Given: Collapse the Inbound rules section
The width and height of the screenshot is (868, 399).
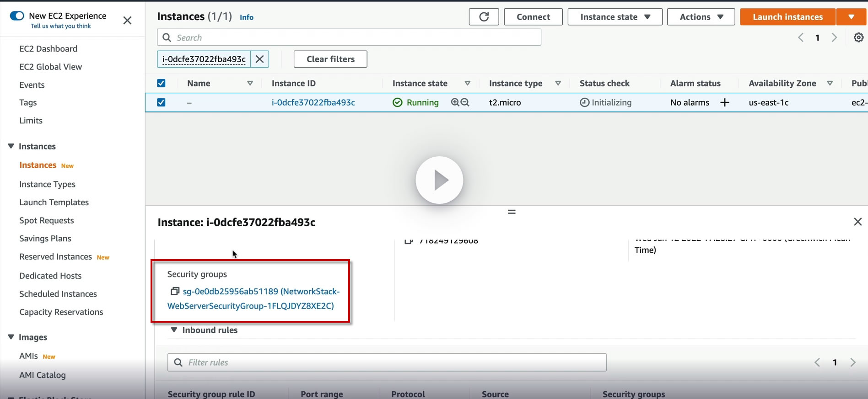Looking at the screenshot, I should (x=174, y=330).
